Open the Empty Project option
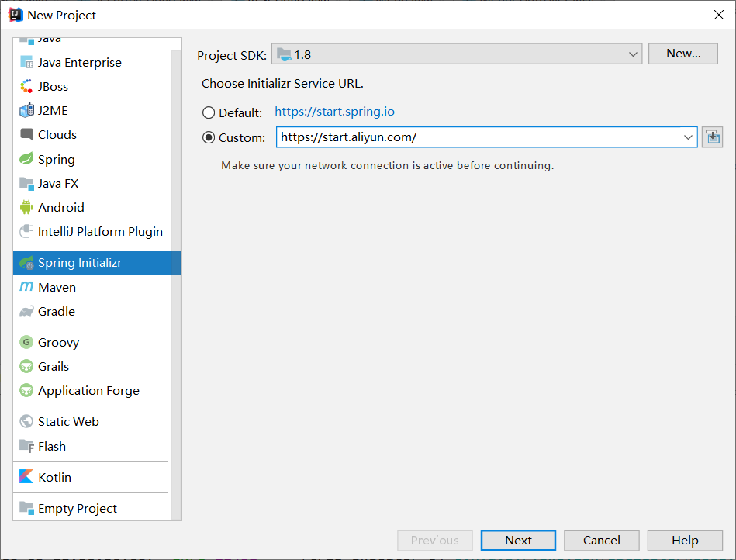The width and height of the screenshot is (736, 560). point(77,508)
